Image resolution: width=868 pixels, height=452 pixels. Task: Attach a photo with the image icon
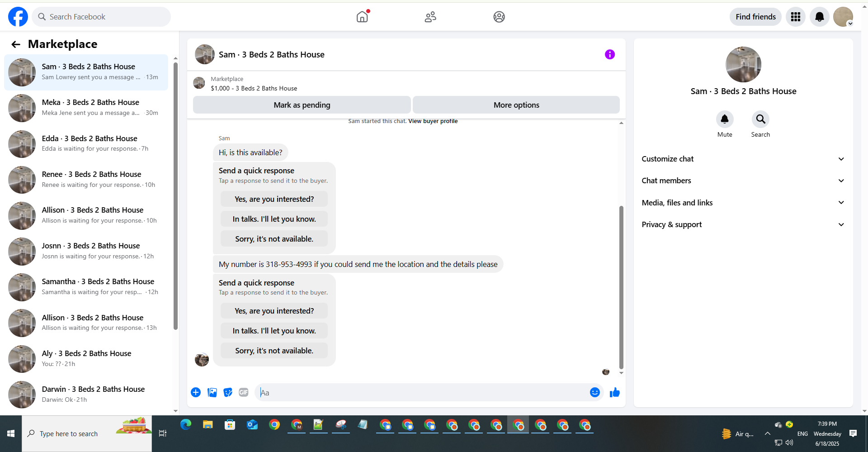[x=212, y=392]
